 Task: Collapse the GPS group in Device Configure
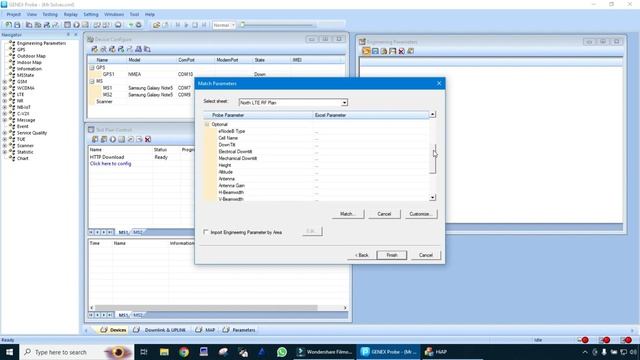(x=92, y=67)
